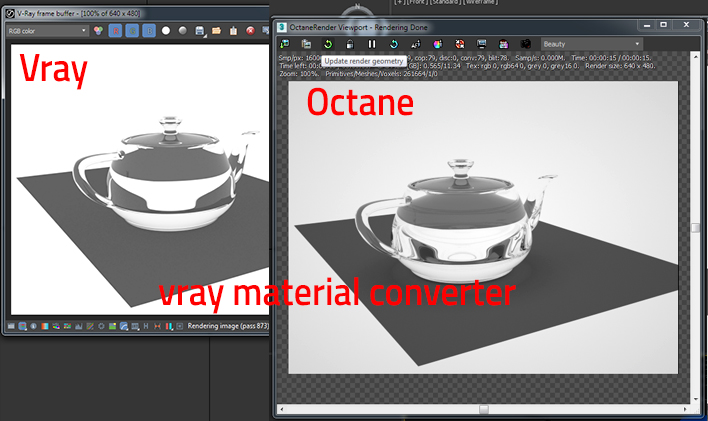Click the black camera icon in Octane toolbar
Screen dimensions: 708x421
click(x=525, y=44)
